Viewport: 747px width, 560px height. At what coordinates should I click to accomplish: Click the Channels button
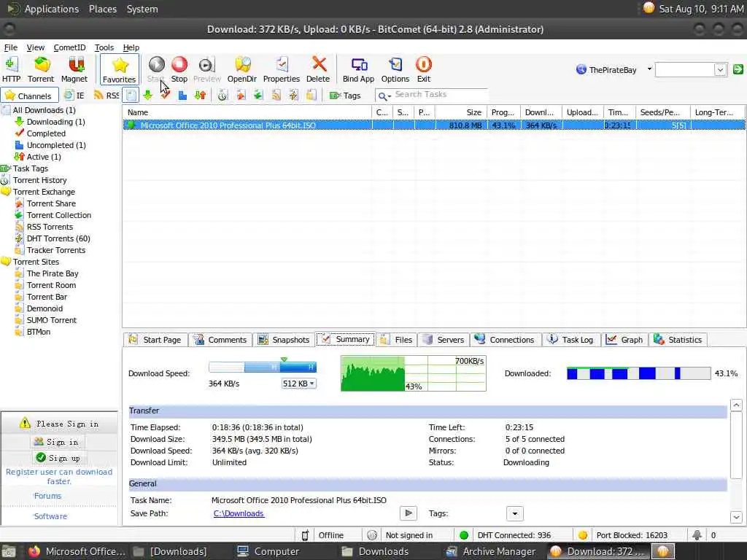click(29, 96)
